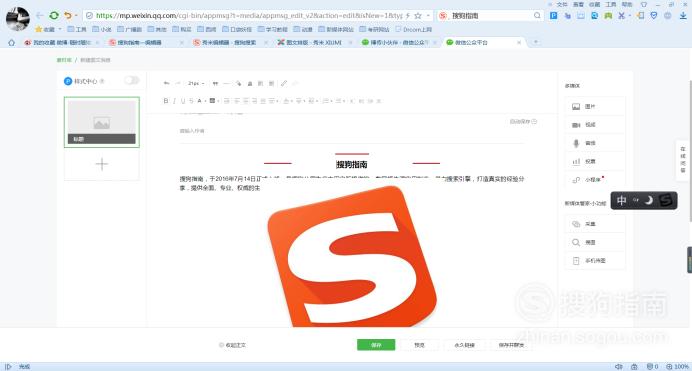Toggle underline formatting
The image size is (692, 371).
183,101
